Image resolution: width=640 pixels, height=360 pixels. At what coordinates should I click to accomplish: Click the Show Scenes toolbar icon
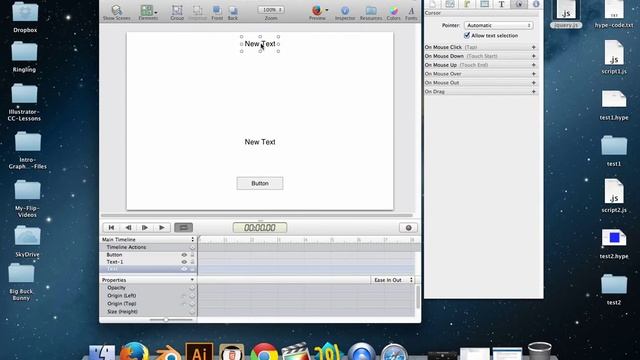tap(117, 12)
